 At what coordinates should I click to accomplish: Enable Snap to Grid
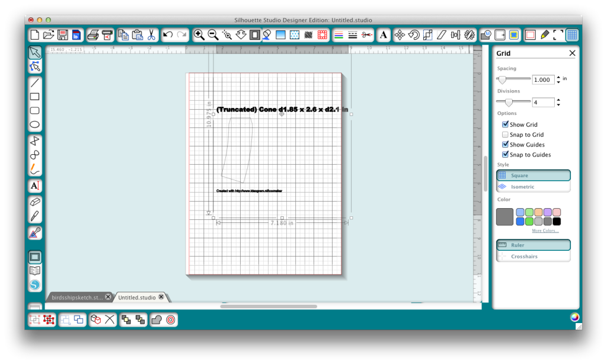[x=506, y=134]
